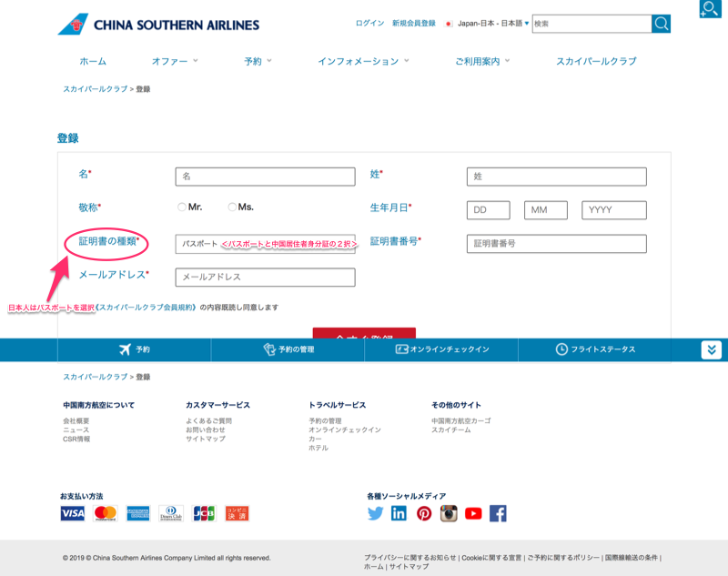728x576 pixels.
Task: Click the ログイン link
Action: tap(370, 24)
